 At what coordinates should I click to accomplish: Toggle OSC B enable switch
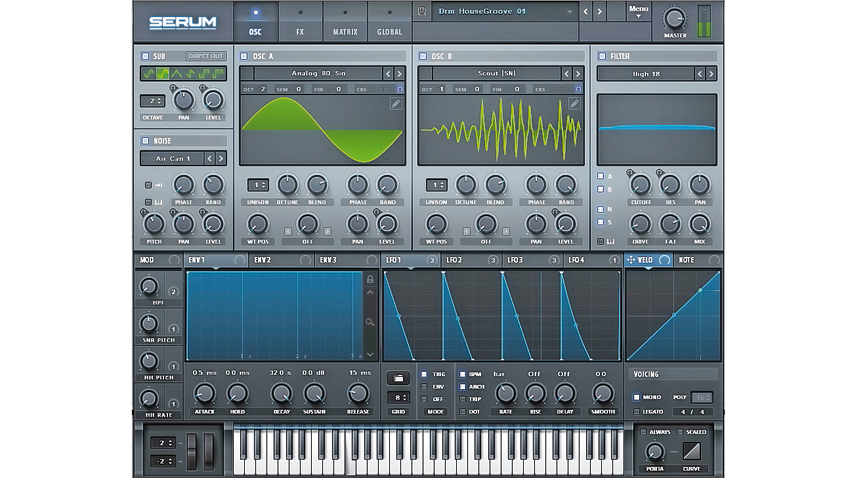(x=423, y=56)
